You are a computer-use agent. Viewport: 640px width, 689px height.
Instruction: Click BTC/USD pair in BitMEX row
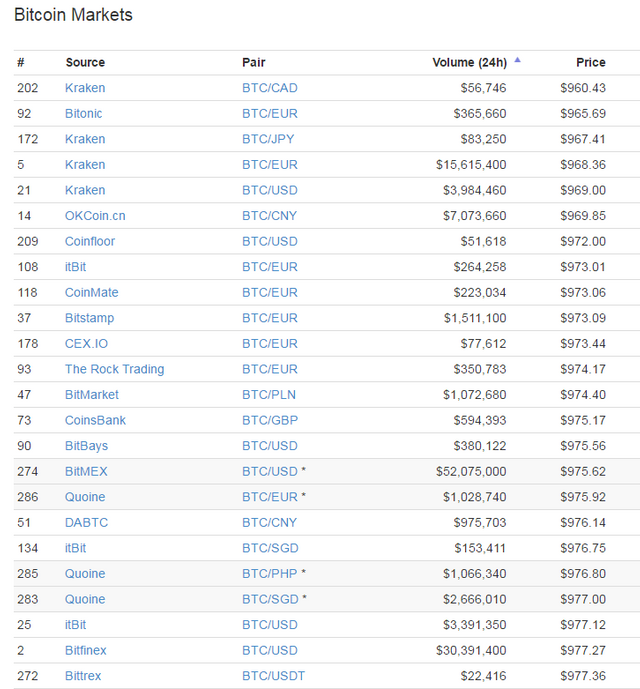tap(269, 471)
